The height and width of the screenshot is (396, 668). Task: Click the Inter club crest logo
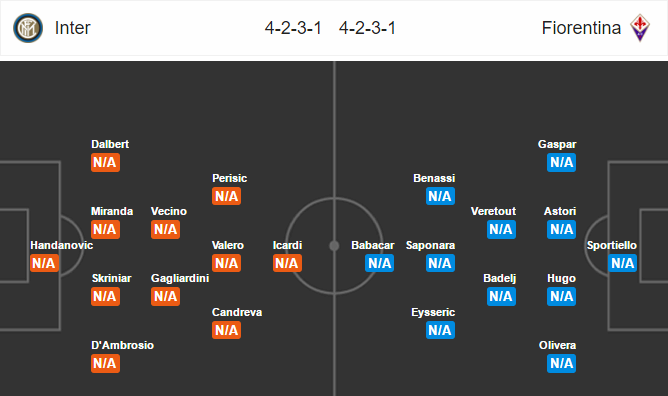pyautogui.click(x=28, y=28)
